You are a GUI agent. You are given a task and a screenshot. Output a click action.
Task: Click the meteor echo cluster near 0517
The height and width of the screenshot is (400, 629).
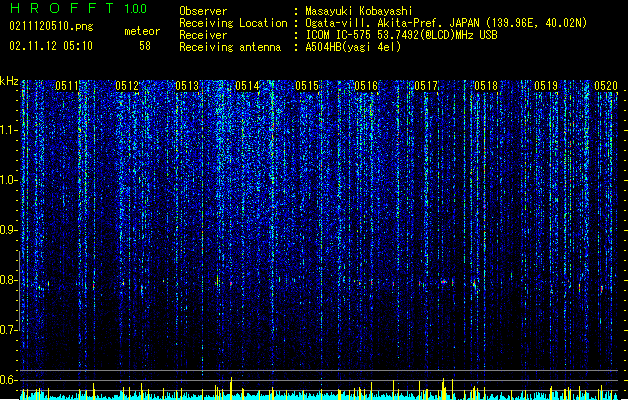click(x=444, y=282)
